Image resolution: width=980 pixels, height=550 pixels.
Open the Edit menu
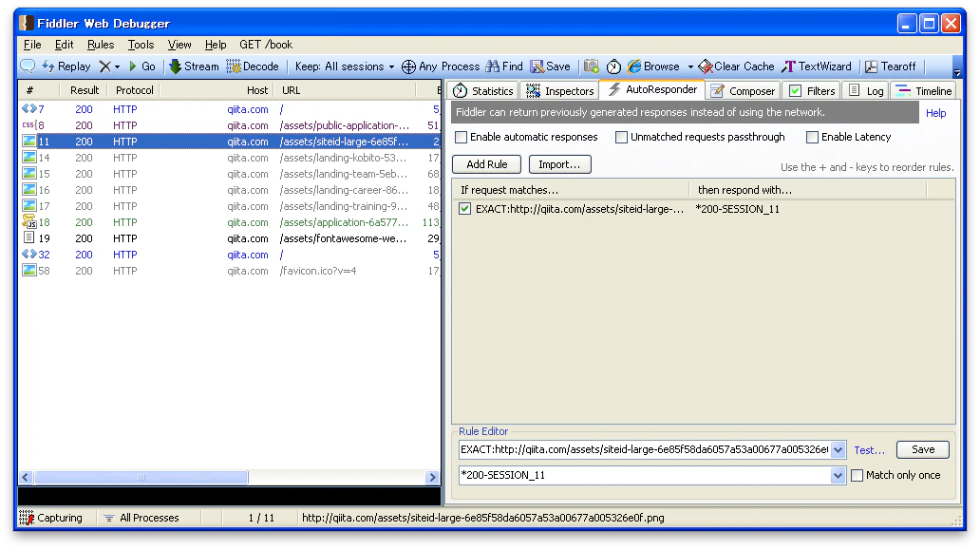pos(64,45)
